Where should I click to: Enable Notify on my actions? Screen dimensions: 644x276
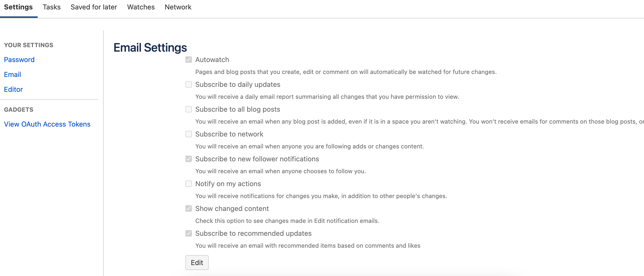[x=188, y=184]
